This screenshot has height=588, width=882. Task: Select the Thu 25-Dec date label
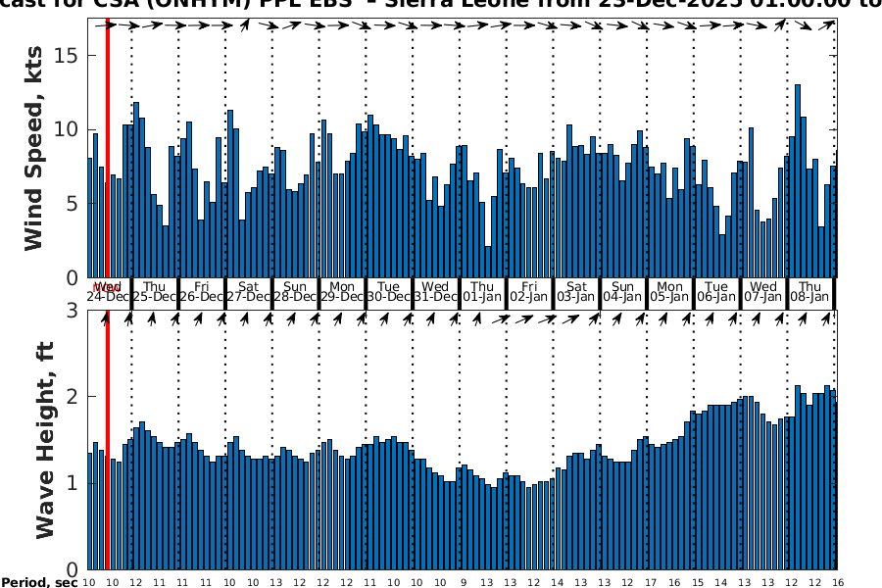154,291
